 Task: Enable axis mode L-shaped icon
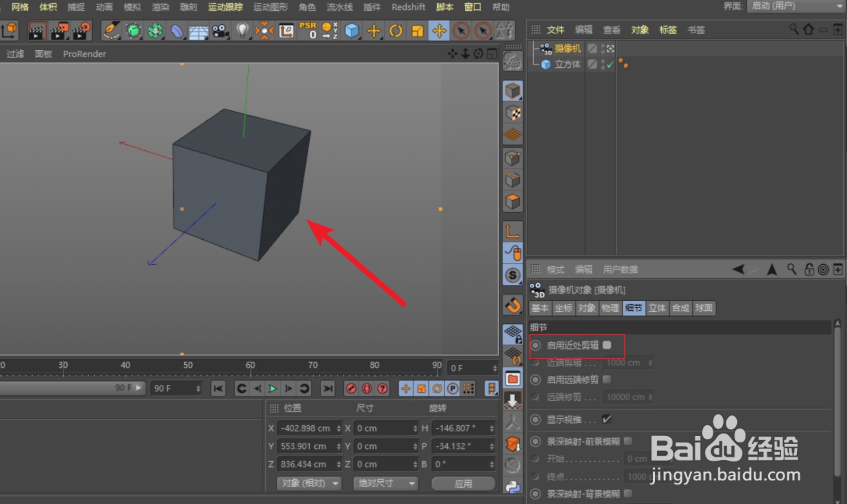point(512,231)
